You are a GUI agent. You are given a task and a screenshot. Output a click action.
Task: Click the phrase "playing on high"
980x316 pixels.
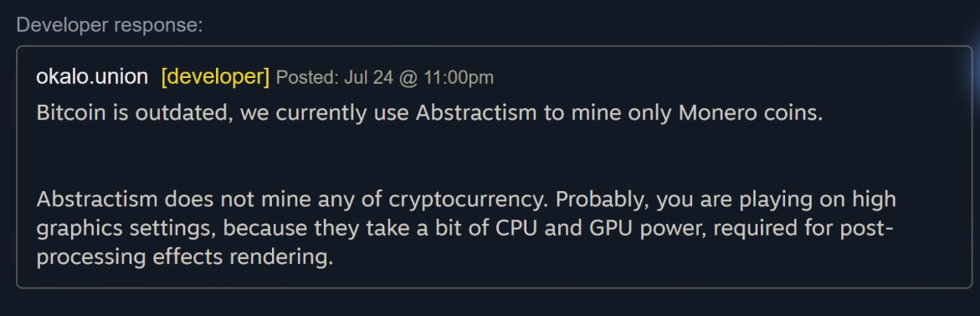pos(818,200)
